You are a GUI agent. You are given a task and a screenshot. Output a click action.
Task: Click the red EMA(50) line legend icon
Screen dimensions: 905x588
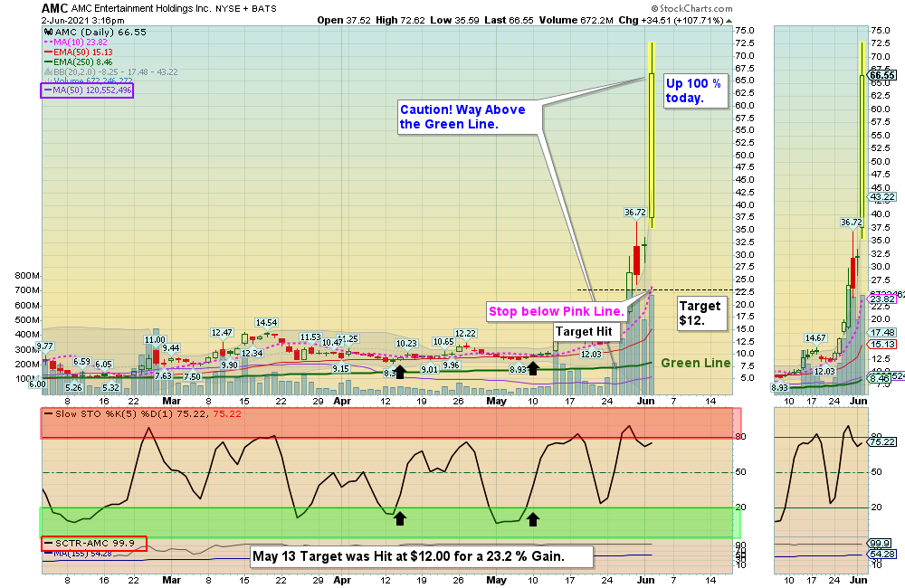click(x=47, y=51)
